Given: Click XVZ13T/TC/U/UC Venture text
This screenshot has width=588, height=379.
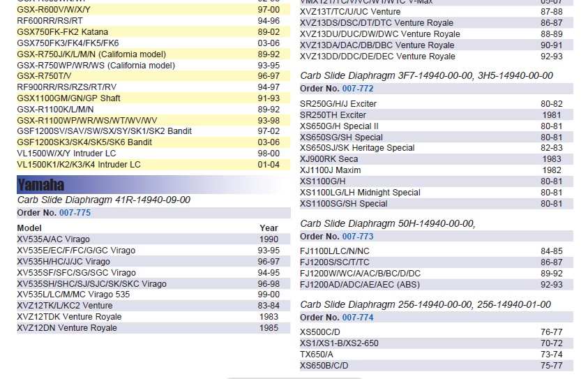Looking at the screenshot, I should 350,12.
